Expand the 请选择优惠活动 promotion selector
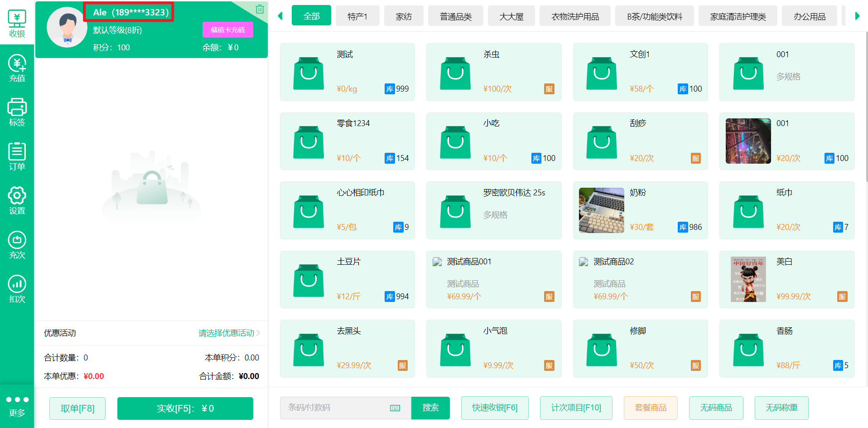Image resolution: width=868 pixels, height=428 pixels. [229, 333]
